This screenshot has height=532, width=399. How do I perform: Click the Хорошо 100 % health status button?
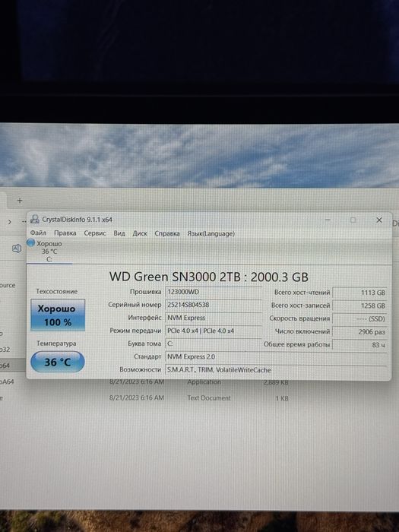(x=58, y=315)
